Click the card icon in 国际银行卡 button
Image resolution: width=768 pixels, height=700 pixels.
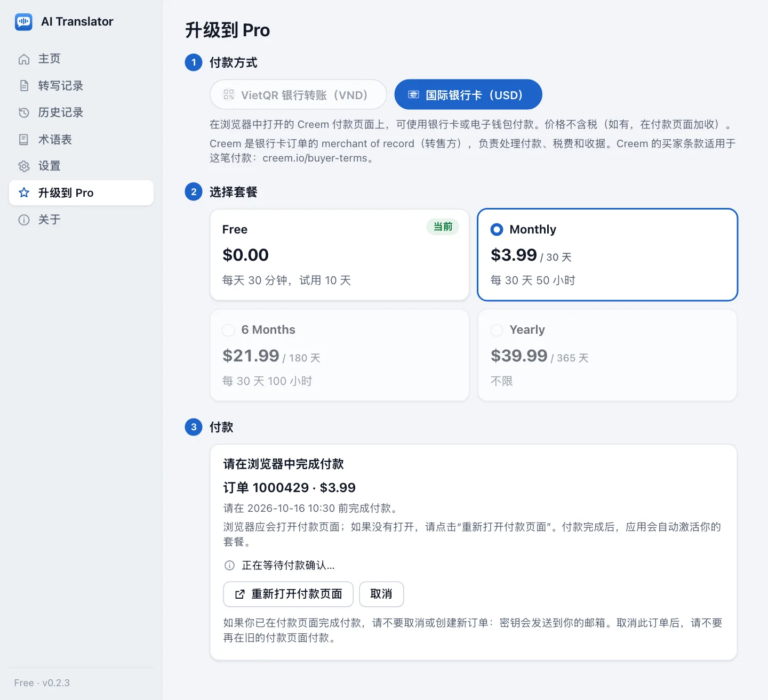tap(413, 95)
